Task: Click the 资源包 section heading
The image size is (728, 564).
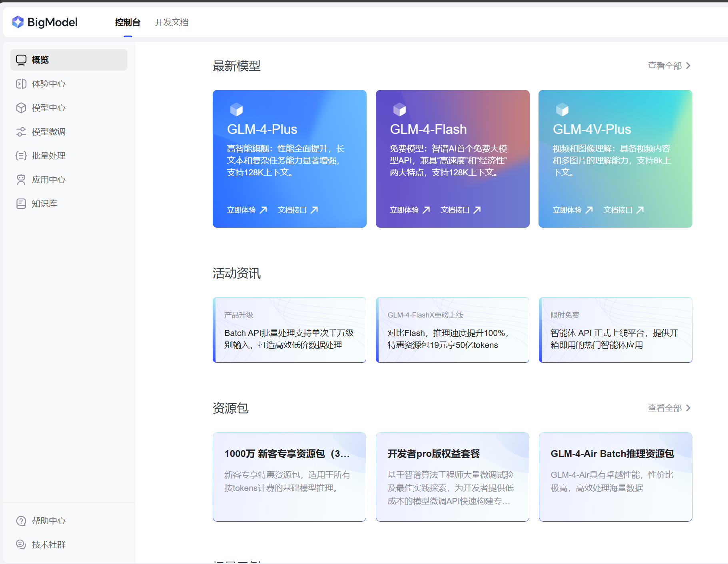Action: 231,408
